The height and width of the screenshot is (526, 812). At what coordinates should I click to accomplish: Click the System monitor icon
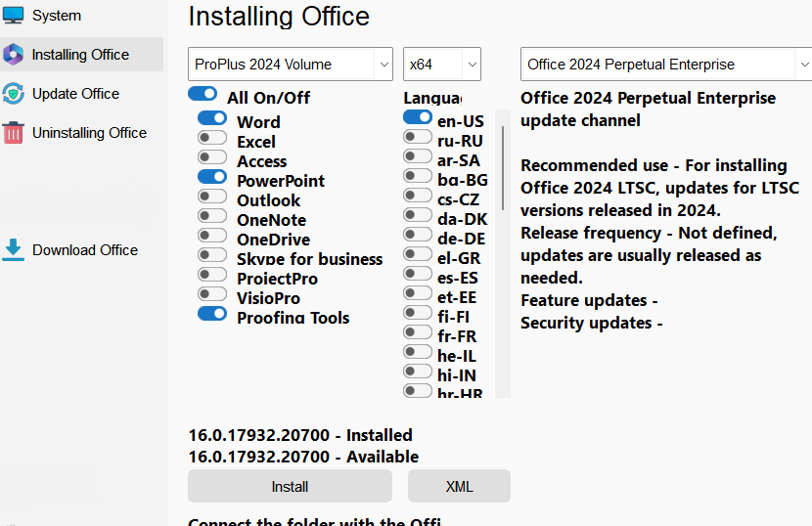click(13, 15)
